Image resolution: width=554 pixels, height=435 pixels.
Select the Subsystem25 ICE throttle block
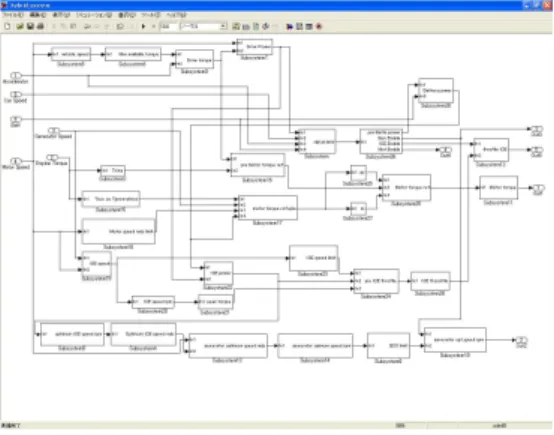[x=430, y=281]
